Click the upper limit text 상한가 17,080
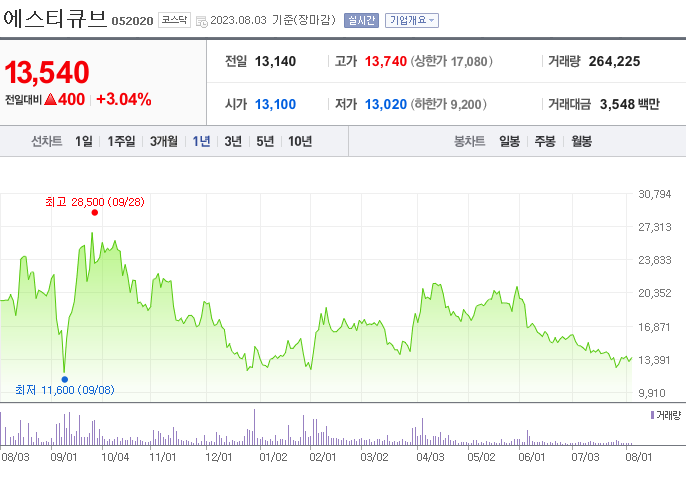686x478 pixels. pos(451,61)
